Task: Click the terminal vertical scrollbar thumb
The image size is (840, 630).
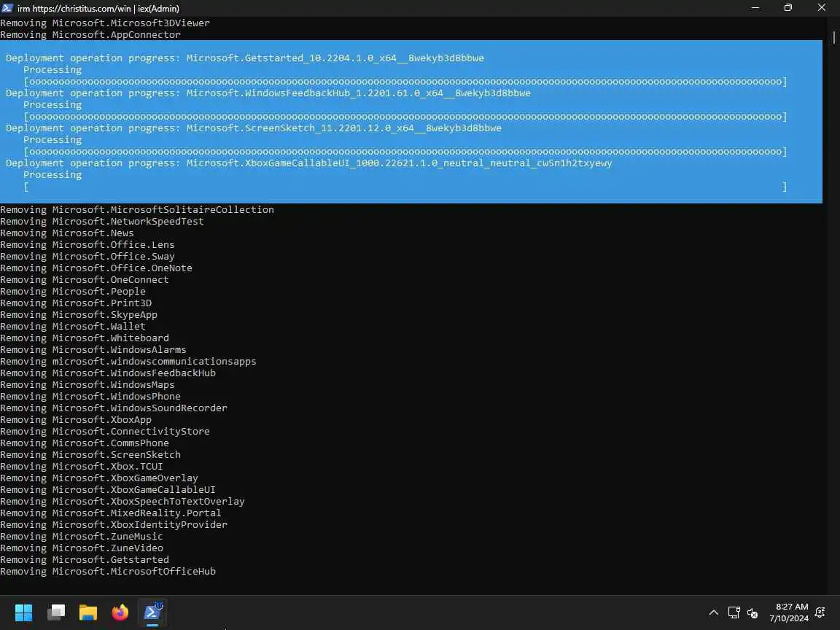Action: (834, 37)
